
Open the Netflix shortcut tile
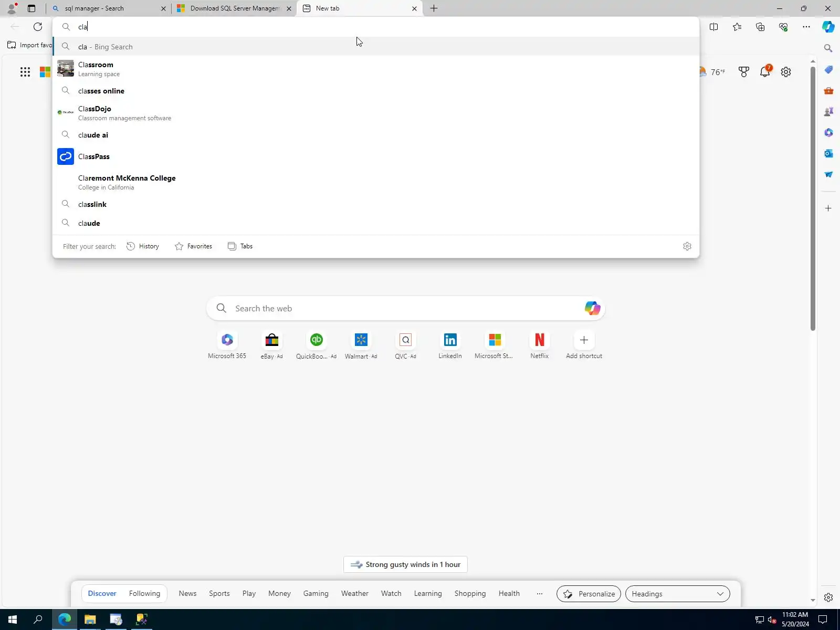tap(539, 345)
